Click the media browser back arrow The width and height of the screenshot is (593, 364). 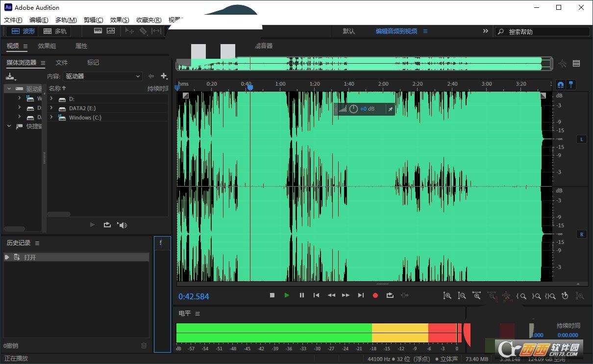pyautogui.click(x=151, y=76)
